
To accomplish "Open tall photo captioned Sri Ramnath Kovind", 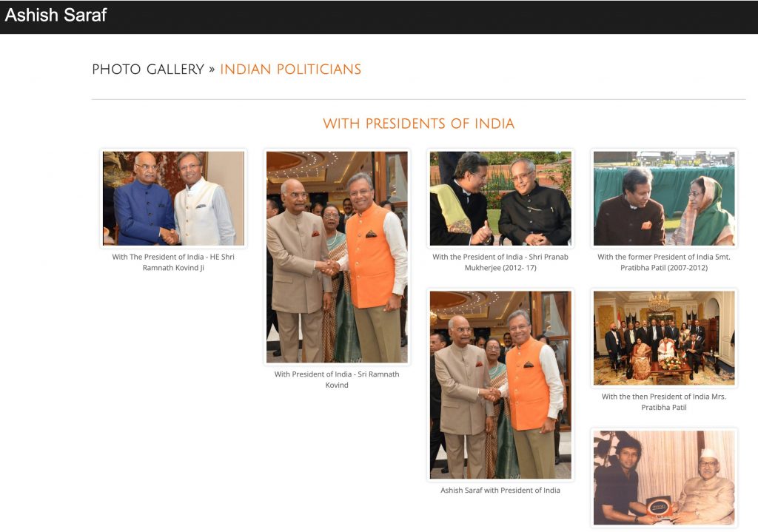I will [x=337, y=257].
